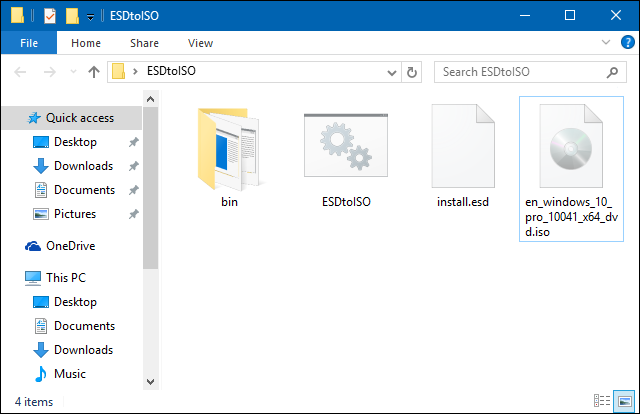Expand the ribbon with the chevron
The width and height of the screenshot is (640, 414).
click(606, 42)
